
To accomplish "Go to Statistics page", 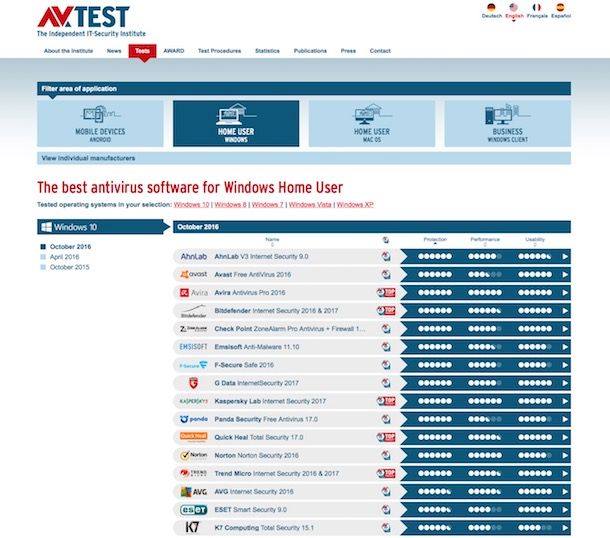I will coord(267,51).
